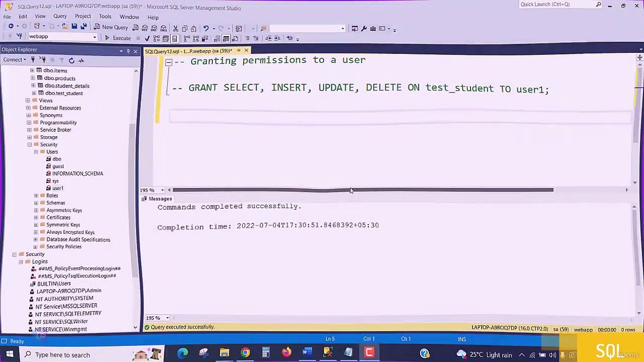Open the Tools menu
The image size is (644, 362).
tap(105, 17)
